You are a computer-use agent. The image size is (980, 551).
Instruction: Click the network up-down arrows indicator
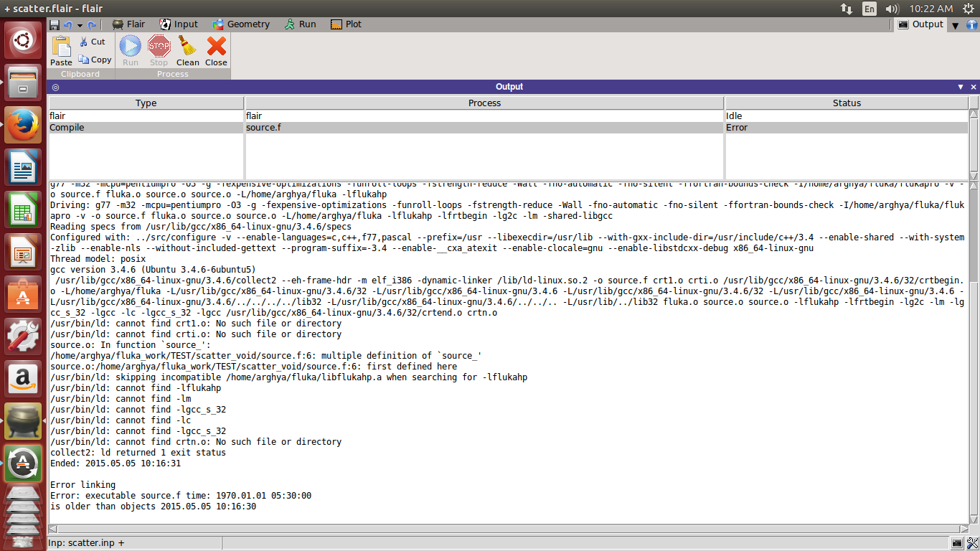[x=847, y=9]
